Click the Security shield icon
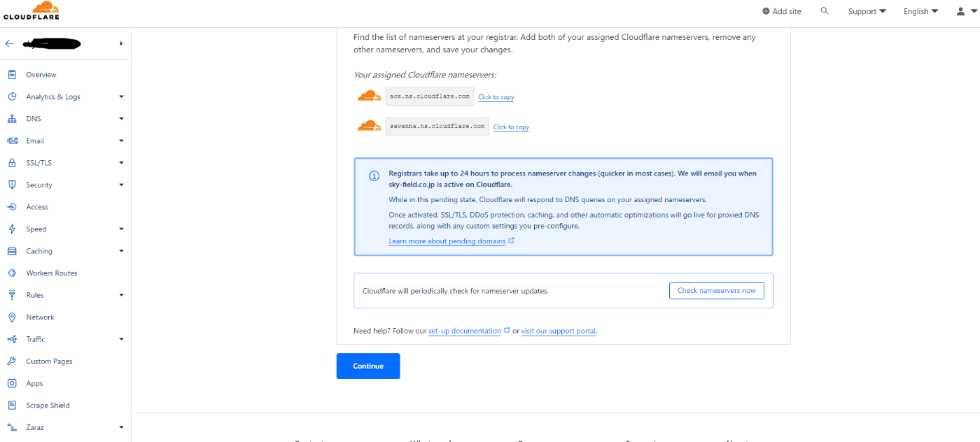This screenshot has height=442, width=980. 12,185
